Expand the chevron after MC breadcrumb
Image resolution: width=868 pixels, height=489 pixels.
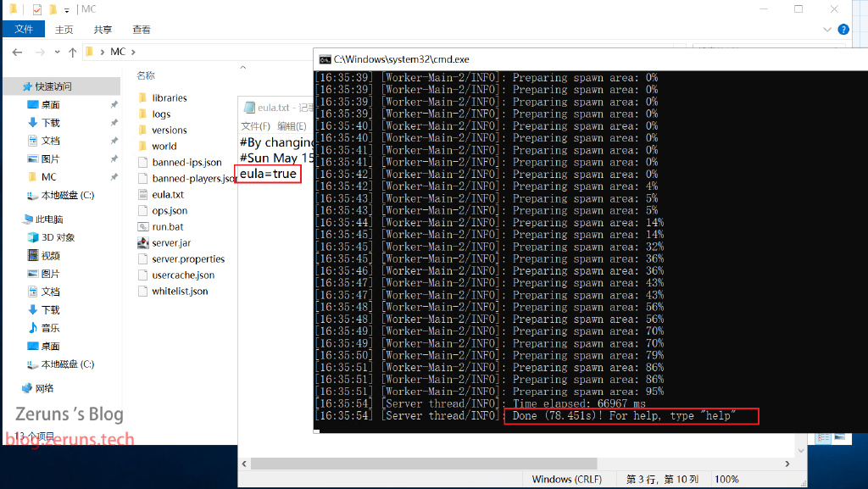pos(133,52)
